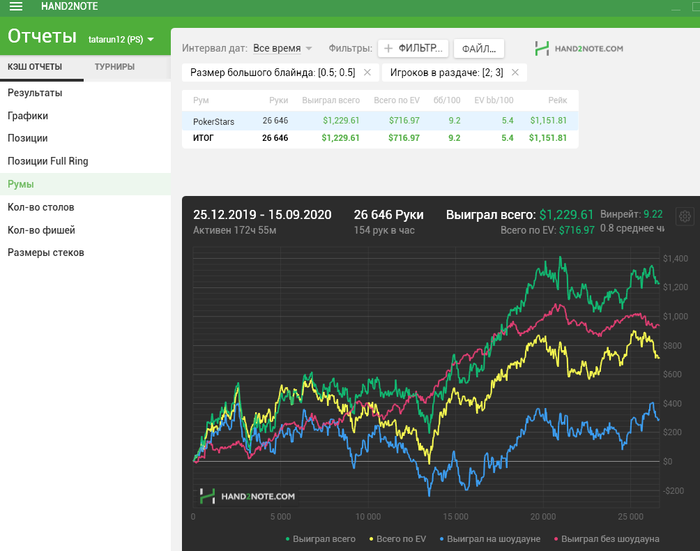Toggle Выиграл на шоудауне legend series
The height and width of the screenshot is (551, 700).
tap(490, 539)
